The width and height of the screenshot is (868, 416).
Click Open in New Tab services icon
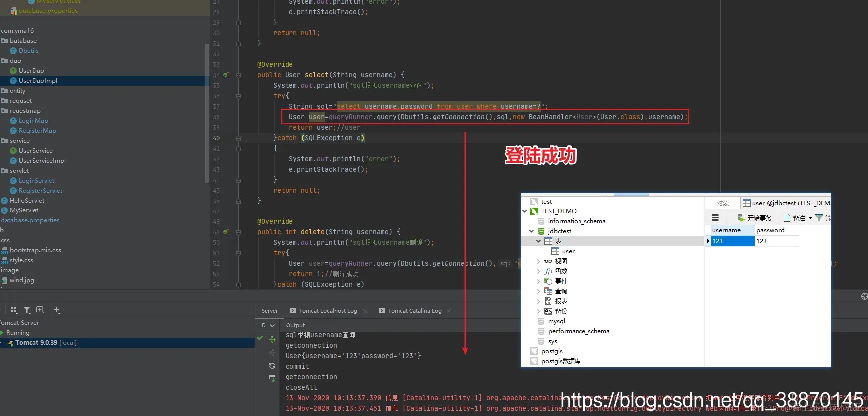coord(40,310)
